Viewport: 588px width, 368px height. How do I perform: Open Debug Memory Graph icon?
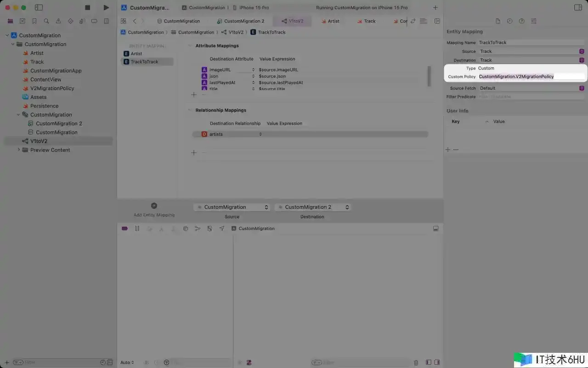coord(198,228)
